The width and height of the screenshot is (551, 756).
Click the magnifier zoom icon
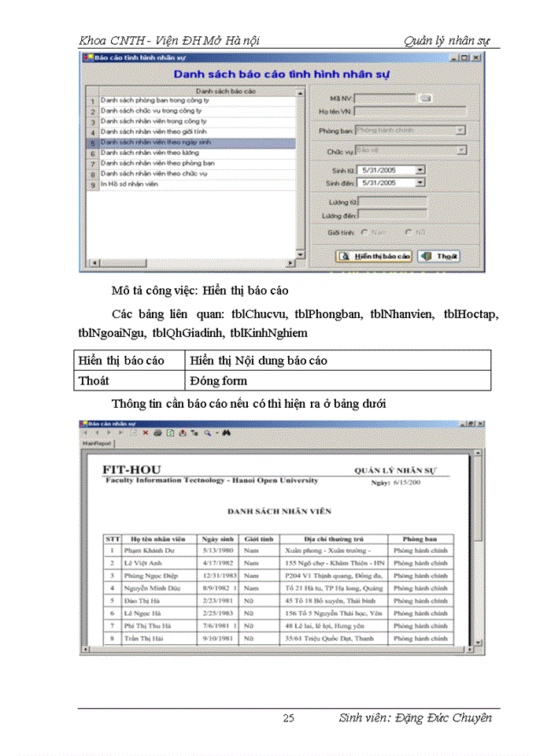tap(207, 433)
